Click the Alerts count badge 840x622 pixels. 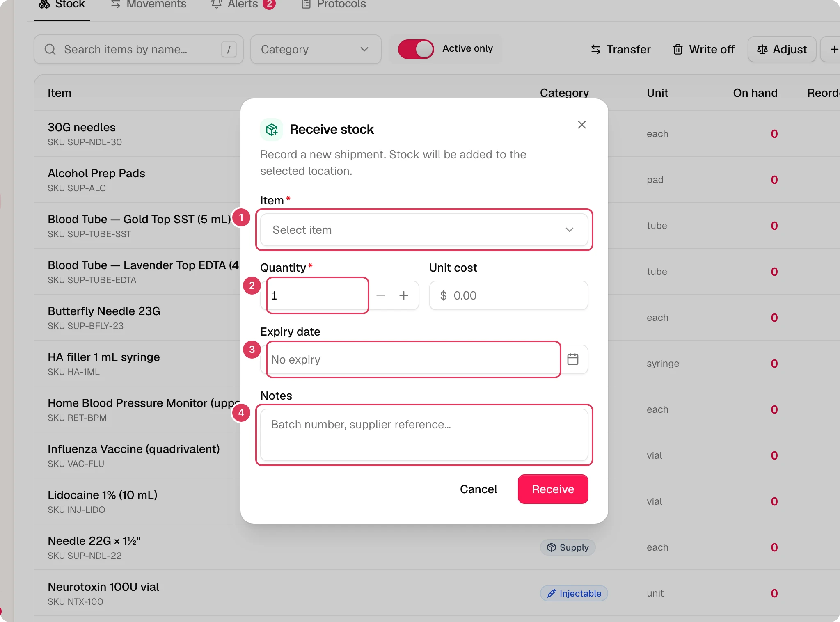[269, 4]
